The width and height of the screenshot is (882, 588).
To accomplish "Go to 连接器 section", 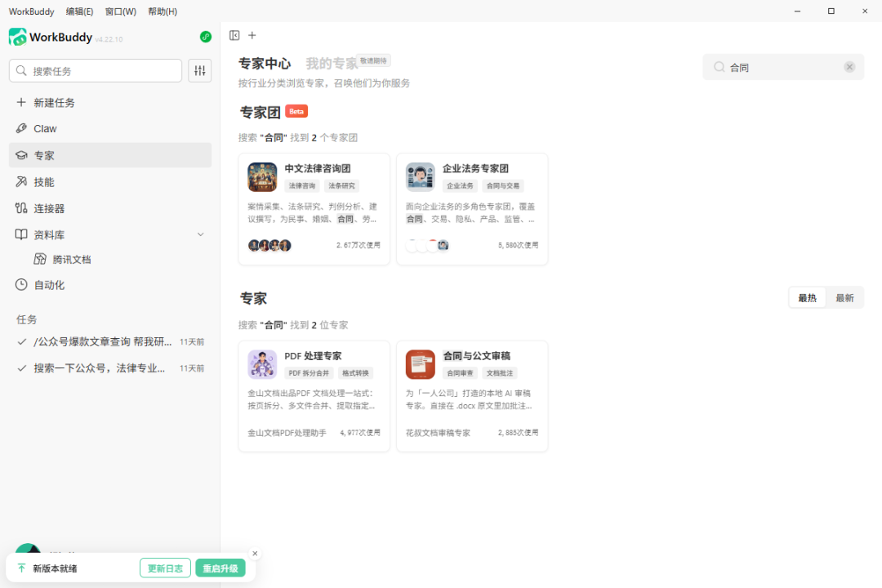I will pos(110,208).
